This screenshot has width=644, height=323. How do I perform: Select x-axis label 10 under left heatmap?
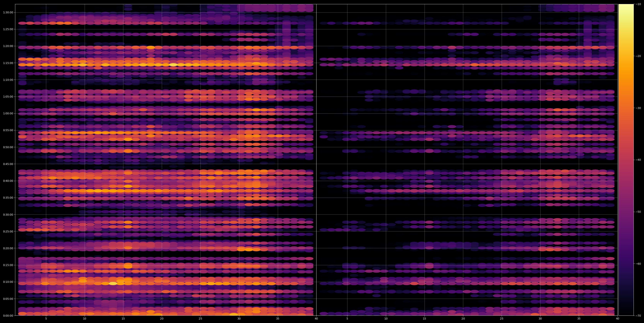84,319
